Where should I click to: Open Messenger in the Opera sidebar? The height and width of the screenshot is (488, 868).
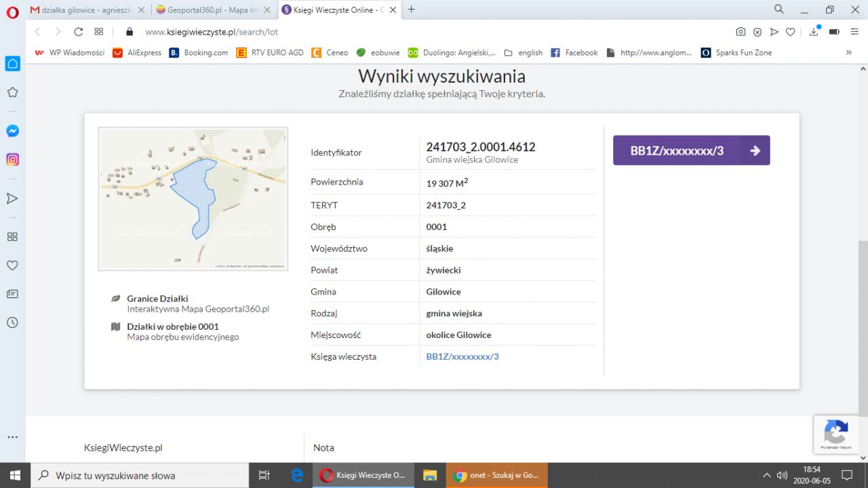[12, 131]
